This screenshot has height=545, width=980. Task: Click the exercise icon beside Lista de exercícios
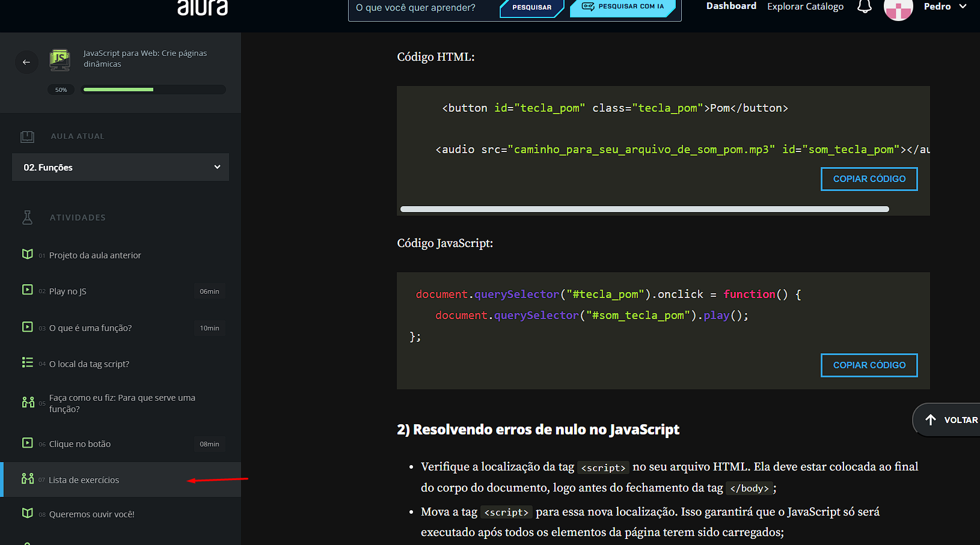point(28,479)
